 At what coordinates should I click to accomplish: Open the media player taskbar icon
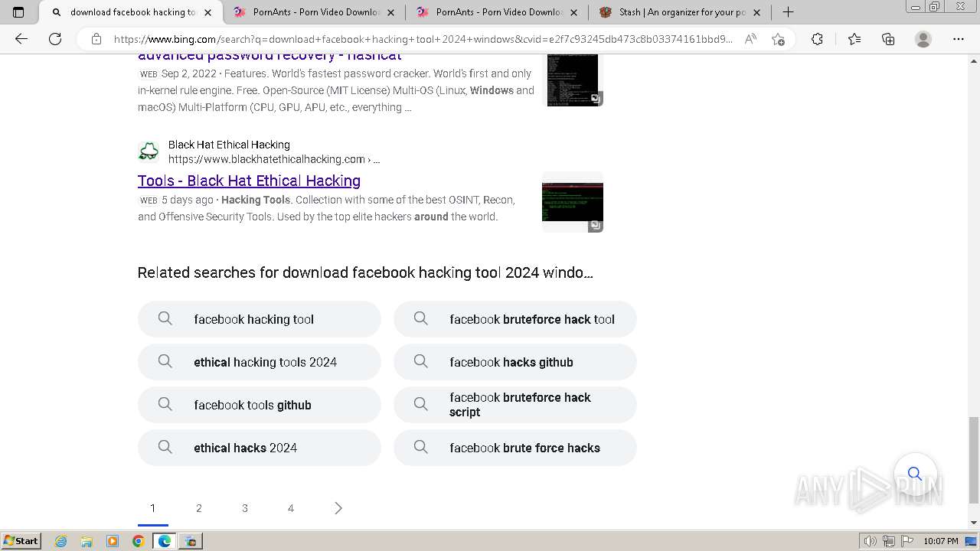coord(113,541)
